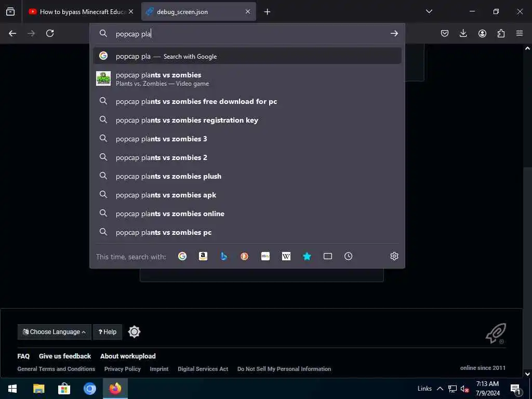The image size is (532, 399).
Task: Search this time with Amazon
Action: 203,256
